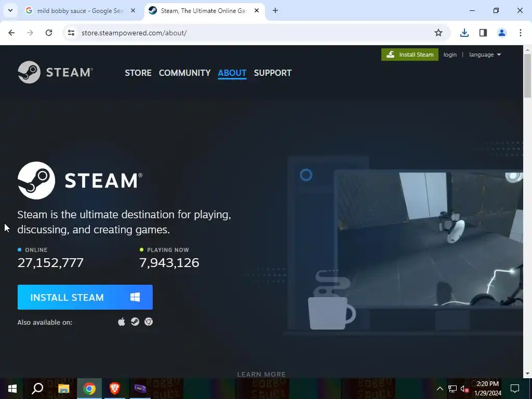This screenshot has width=532, height=399.
Task: Click the PLAYING NOW label
Action: click(168, 250)
